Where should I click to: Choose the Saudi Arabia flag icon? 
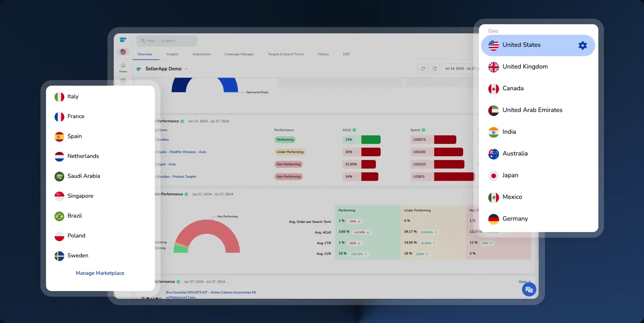click(59, 176)
